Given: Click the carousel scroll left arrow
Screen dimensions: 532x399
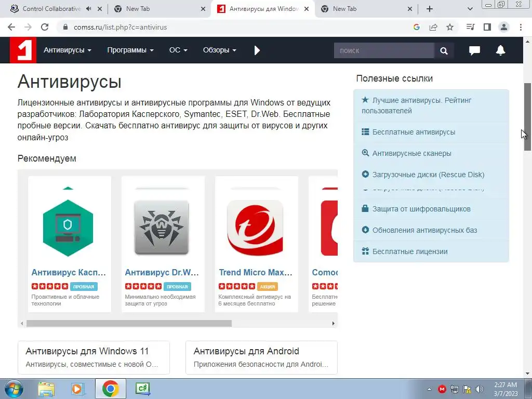Looking at the screenshot, I should (22, 323).
